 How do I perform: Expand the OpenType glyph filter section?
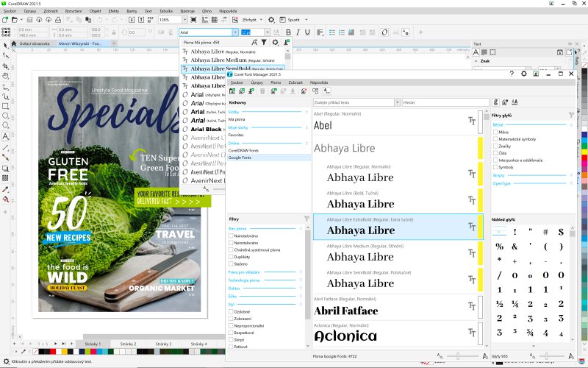point(572,183)
